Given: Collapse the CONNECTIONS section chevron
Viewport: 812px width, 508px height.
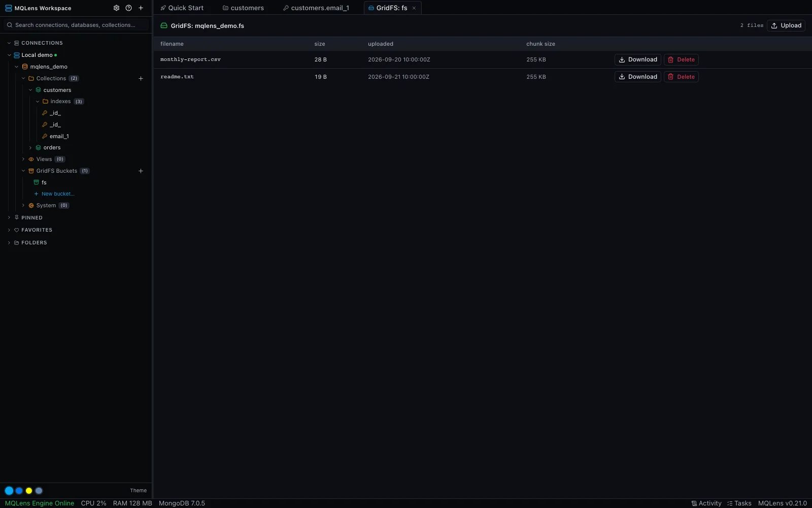Looking at the screenshot, I should click(x=9, y=43).
